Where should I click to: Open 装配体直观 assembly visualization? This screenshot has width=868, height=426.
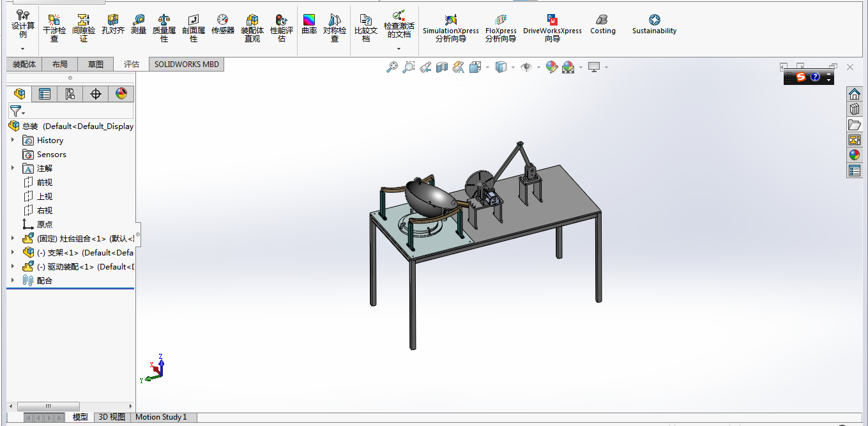pos(252,29)
